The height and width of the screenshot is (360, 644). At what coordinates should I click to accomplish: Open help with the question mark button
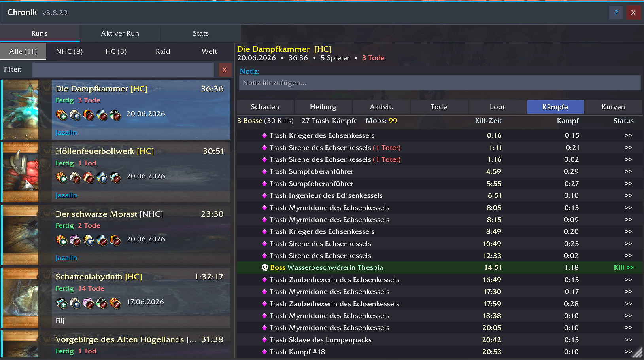(x=616, y=13)
